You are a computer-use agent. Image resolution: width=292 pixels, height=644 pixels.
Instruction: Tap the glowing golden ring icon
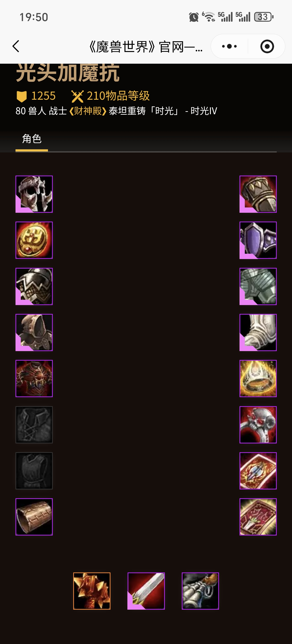[258, 378]
